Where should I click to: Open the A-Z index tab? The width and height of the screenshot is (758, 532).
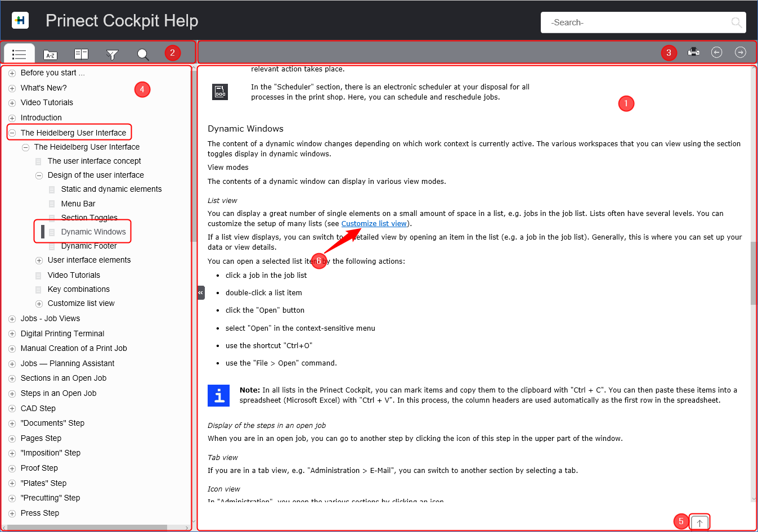coord(50,54)
